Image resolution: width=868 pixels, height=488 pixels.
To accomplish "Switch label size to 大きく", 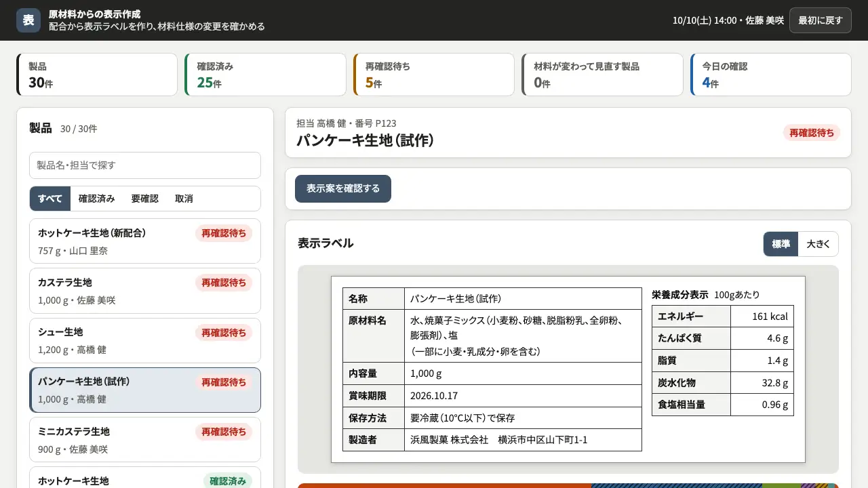I will point(818,244).
